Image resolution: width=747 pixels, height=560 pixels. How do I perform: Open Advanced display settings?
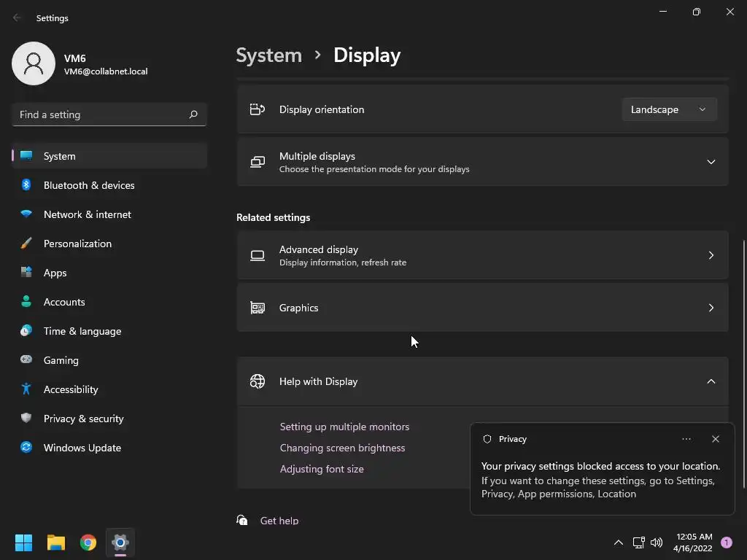pyautogui.click(x=482, y=255)
